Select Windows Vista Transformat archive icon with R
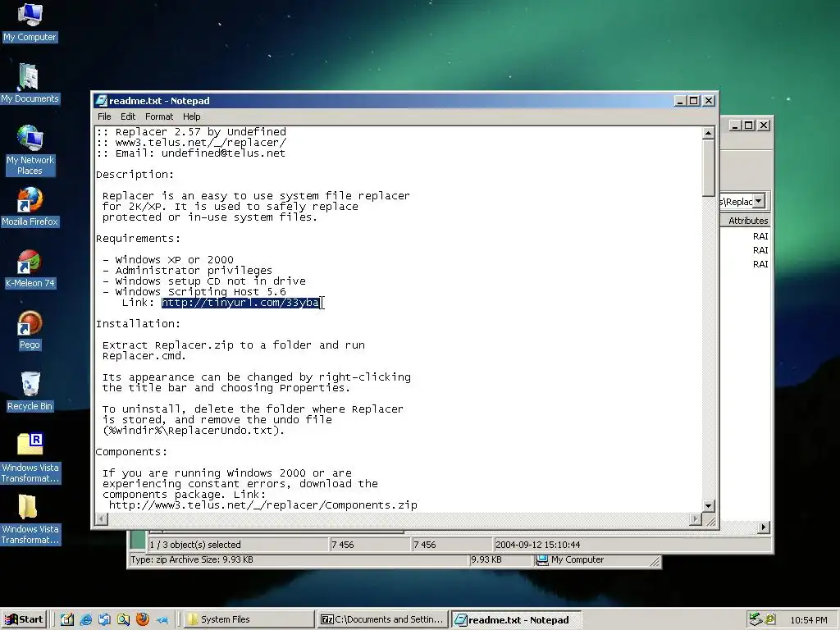Viewport: 840px width, 630px height. [x=30, y=458]
